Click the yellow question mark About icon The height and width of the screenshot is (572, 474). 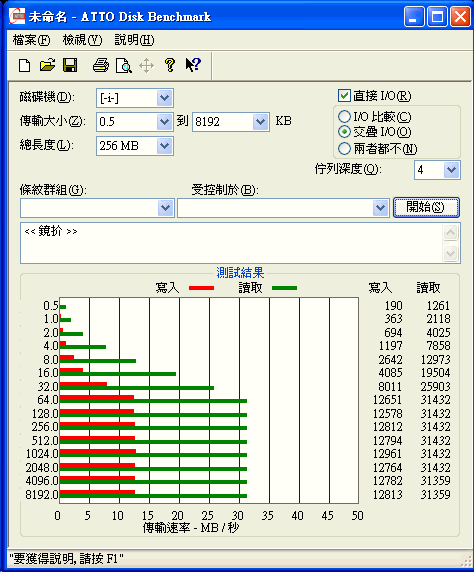170,65
